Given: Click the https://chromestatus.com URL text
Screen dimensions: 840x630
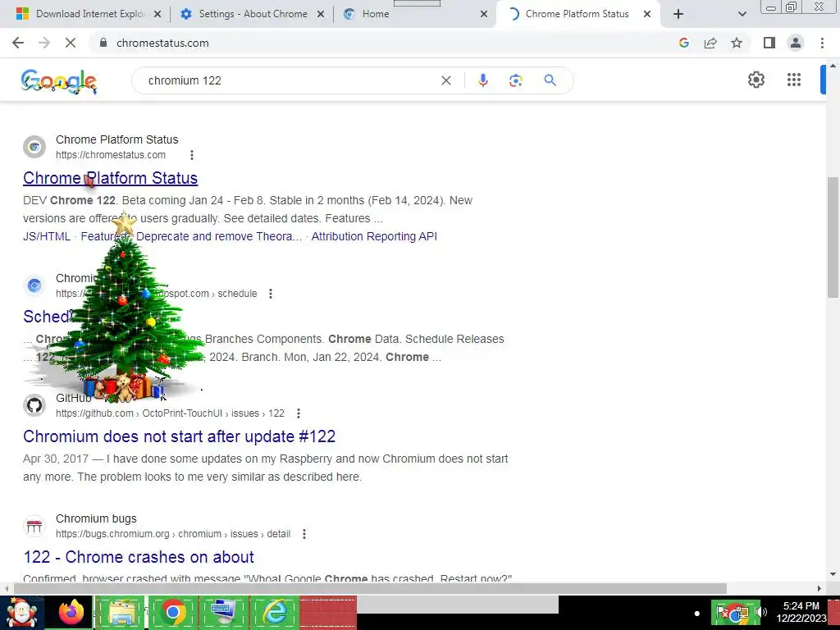Looking at the screenshot, I should (111, 155).
